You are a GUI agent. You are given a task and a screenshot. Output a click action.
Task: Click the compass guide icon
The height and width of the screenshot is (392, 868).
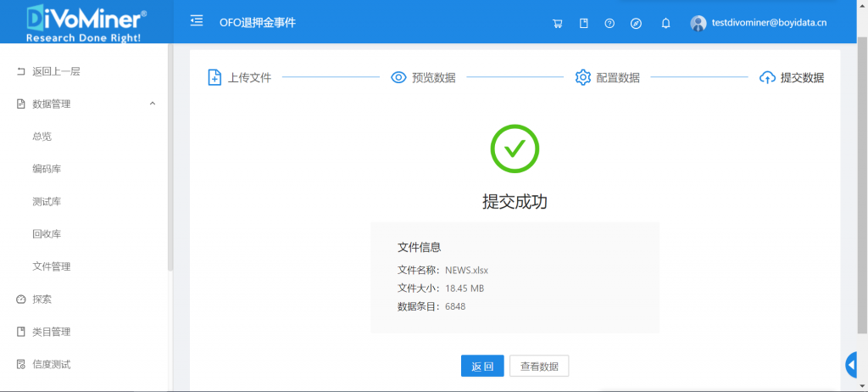[x=636, y=23]
